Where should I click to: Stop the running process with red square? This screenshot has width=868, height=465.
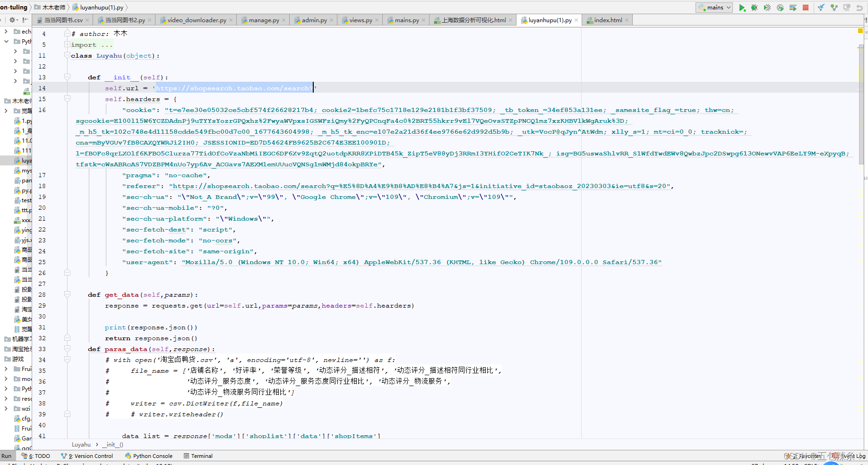point(806,8)
